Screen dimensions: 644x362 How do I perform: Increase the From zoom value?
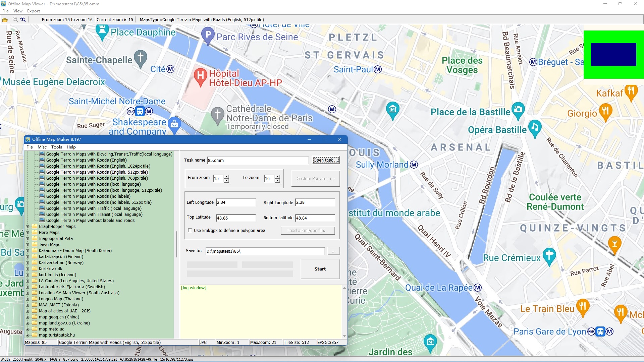[x=226, y=176]
